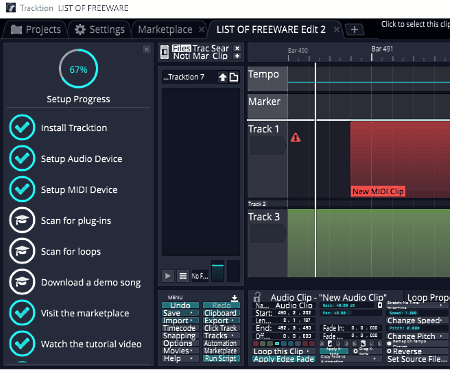450x370 pixels.
Task: Toggle the Setup MIDI Device checkmark
Action: pos(22,189)
